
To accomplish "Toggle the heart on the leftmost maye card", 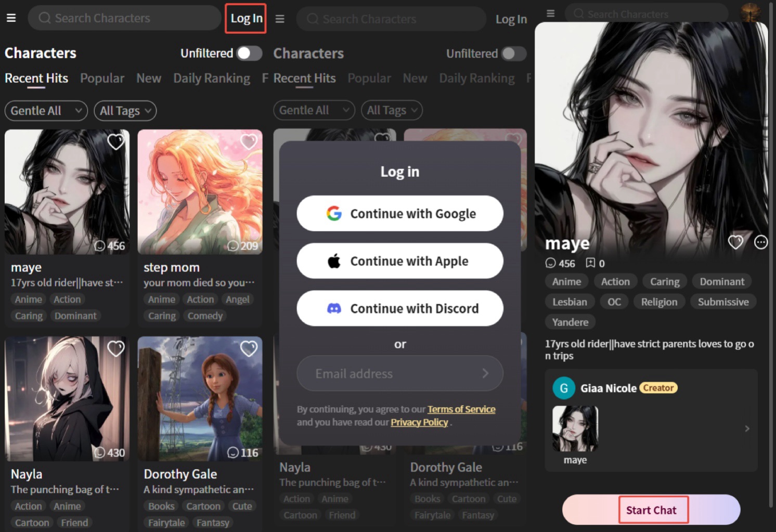I will [x=115, y=141].
